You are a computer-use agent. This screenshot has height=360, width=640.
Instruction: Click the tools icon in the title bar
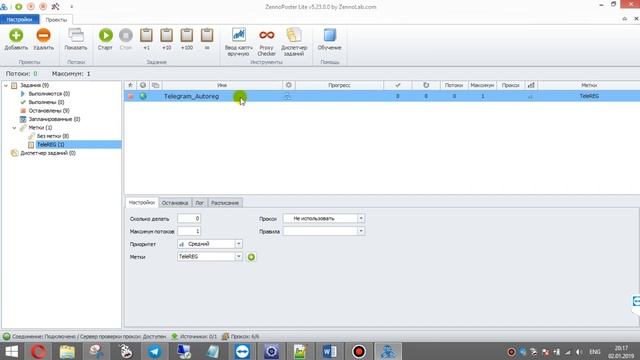56,7
